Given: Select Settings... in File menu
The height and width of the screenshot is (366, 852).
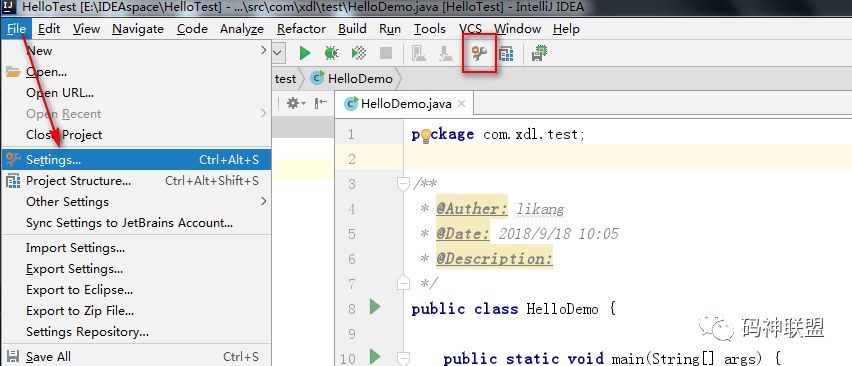Looking at the screenshot, I should [136, 160].
